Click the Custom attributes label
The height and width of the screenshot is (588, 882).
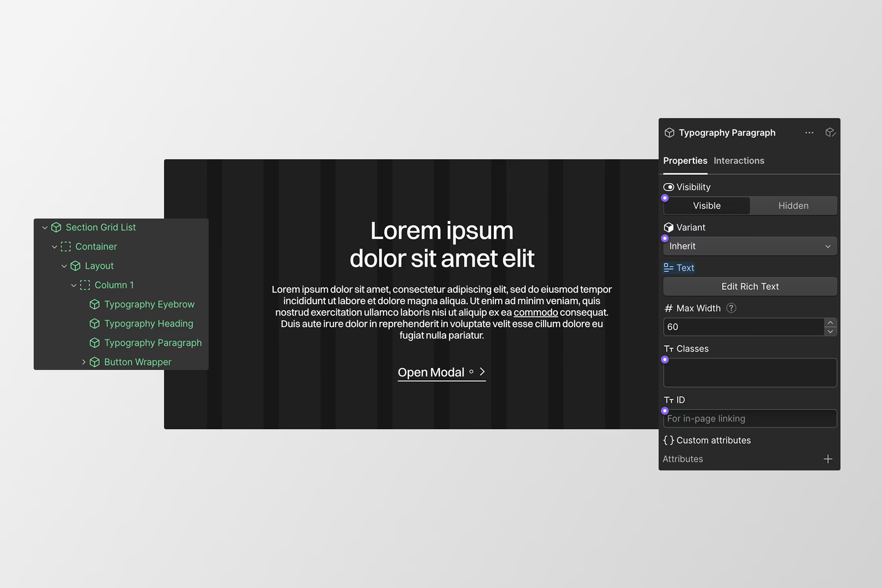713,440
